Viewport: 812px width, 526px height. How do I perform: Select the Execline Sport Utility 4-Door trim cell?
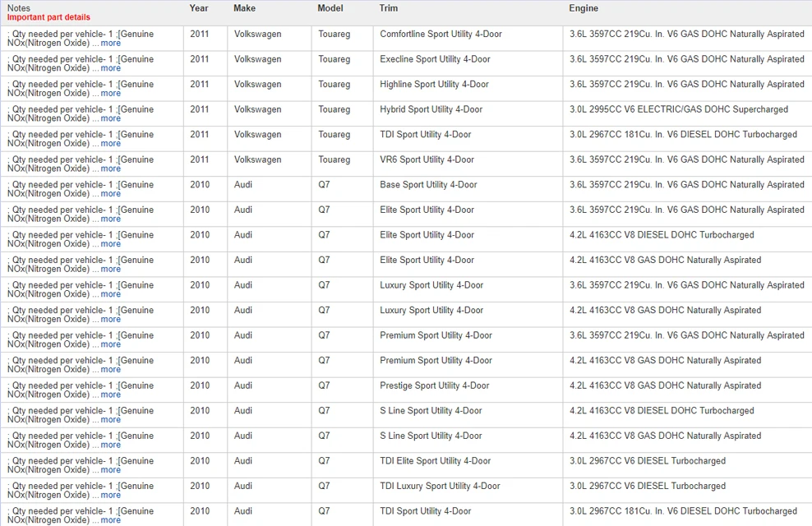(435, 59)
